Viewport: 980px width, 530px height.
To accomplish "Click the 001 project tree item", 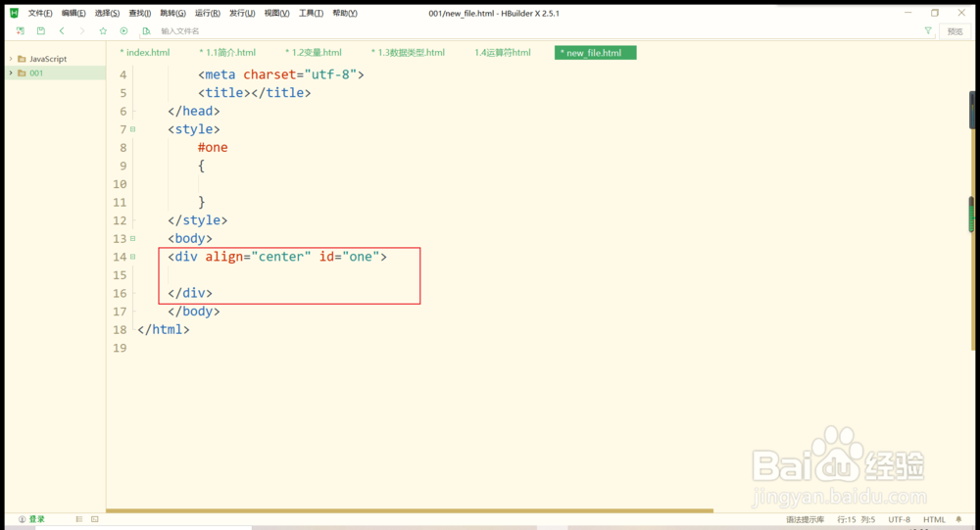I will 55,73.
